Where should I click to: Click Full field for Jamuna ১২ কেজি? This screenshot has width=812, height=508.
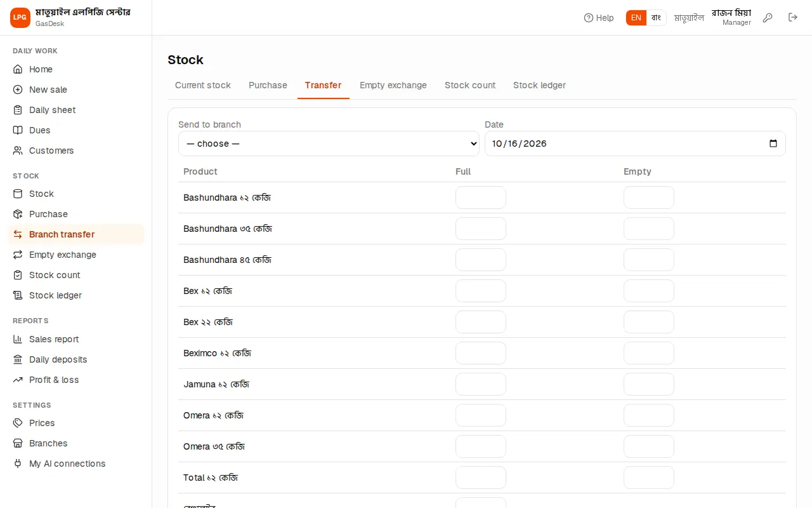(x=481, y=384)
